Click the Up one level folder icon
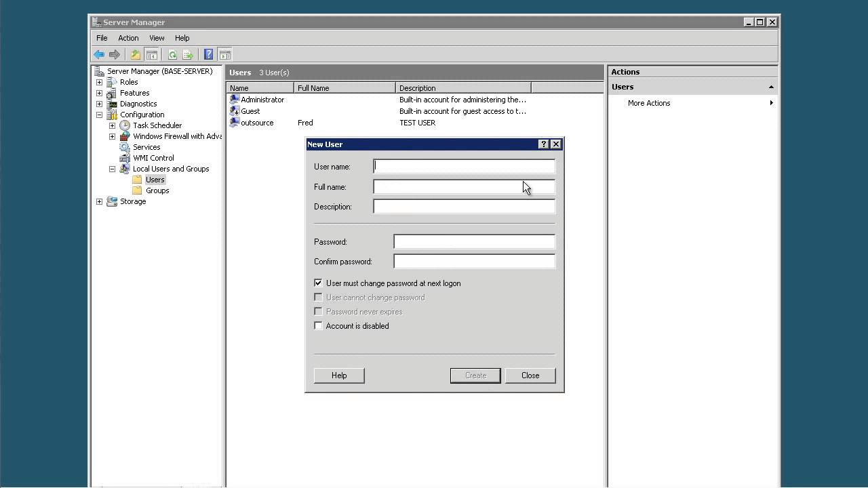This screenshot has width=868, height=488. point(135,55)
